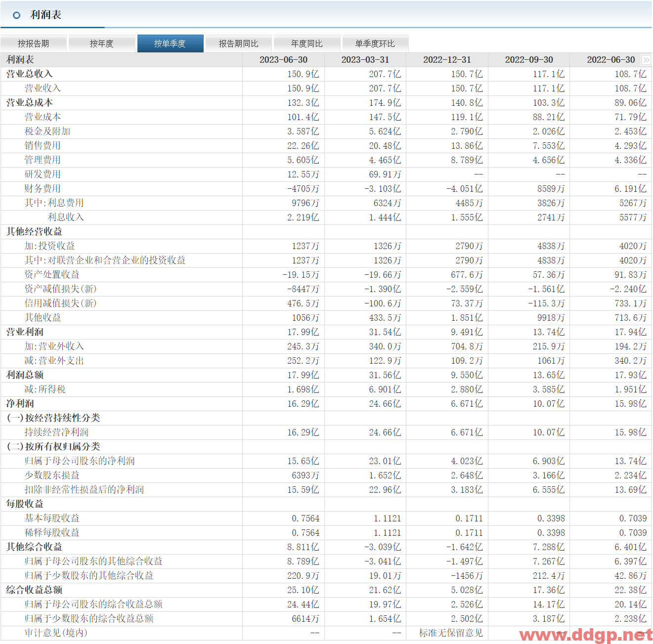Switch to the 按年度 tab
The height and width of the screenshot is (644, 653).
102,43
